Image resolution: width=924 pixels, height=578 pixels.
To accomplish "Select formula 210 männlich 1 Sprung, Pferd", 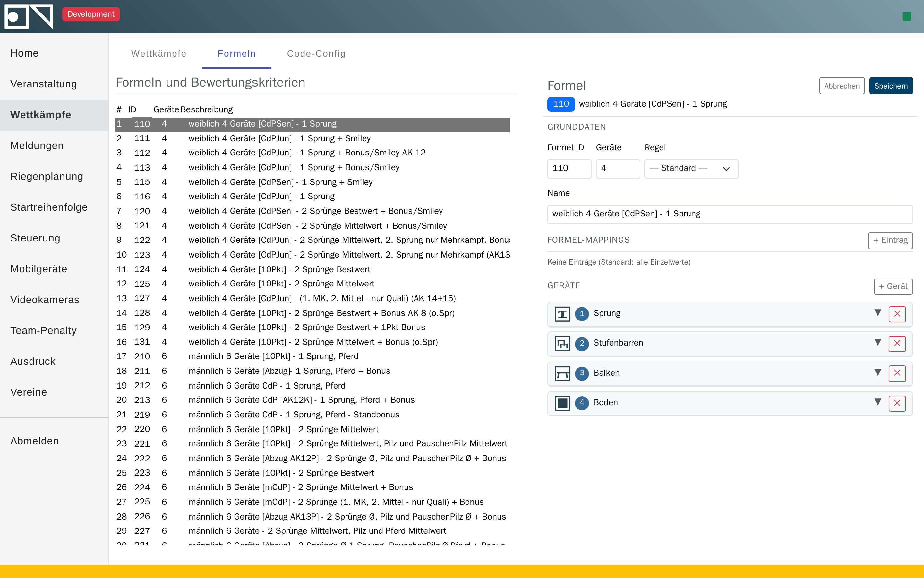I will (313, 357).
